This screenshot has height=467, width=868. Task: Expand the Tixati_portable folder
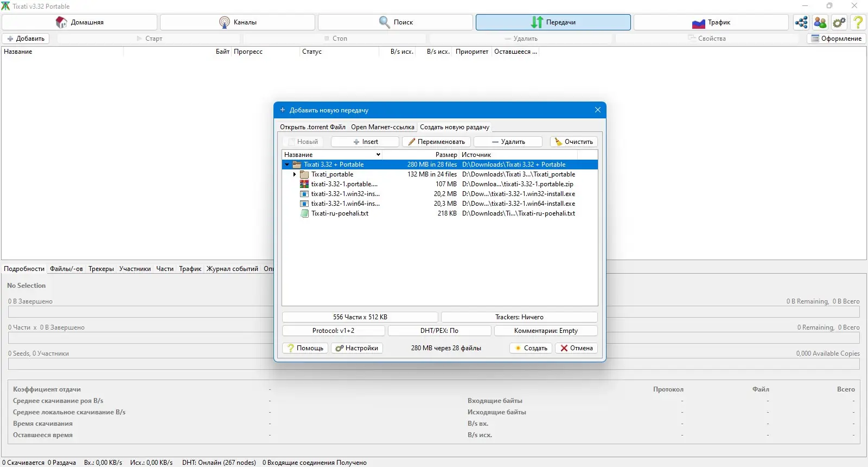[295, 174]
